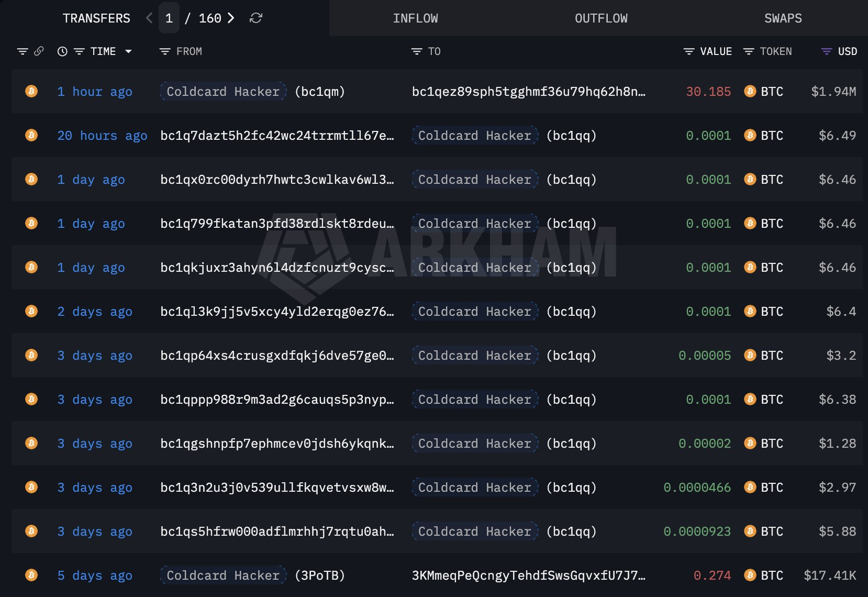
Task: Open the USD column filter
Action: click(x=827, y=51)
